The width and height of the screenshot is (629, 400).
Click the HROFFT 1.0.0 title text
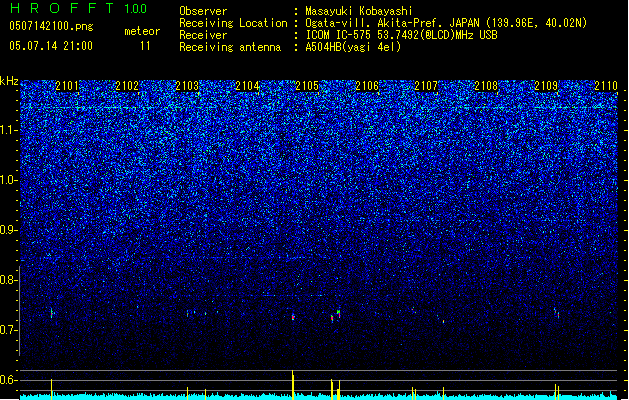coord(78,8)
